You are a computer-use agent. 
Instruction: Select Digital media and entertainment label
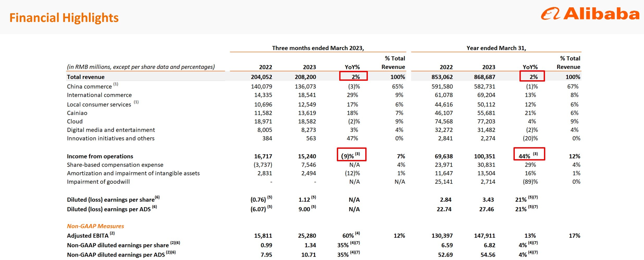111,130
